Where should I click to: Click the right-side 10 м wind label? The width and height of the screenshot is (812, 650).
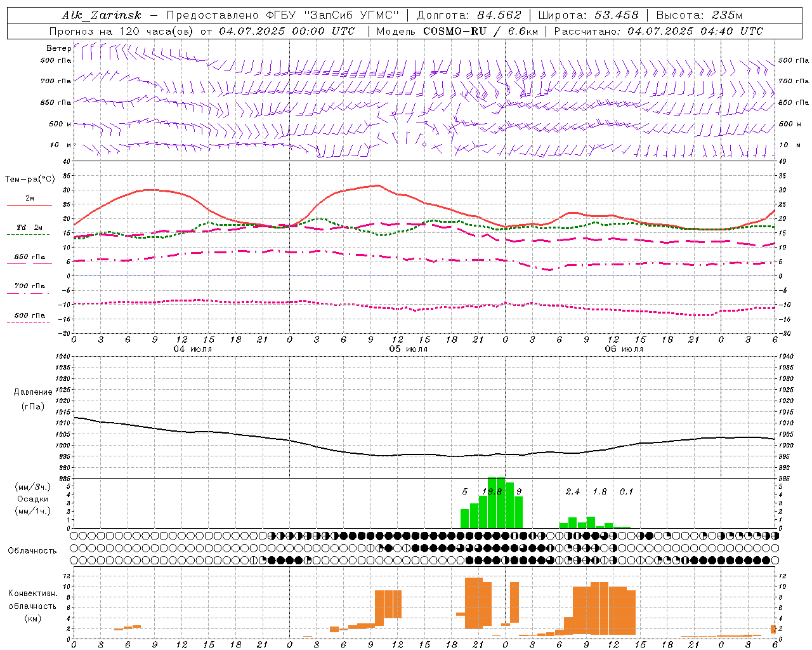click(x=790, y=145)
